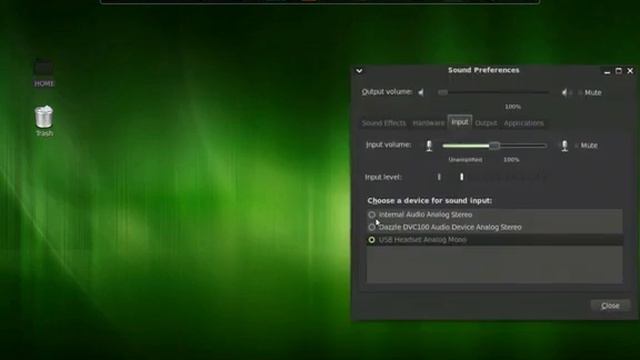Click the Unamplified label under the input slider

(x=465, y=160)
